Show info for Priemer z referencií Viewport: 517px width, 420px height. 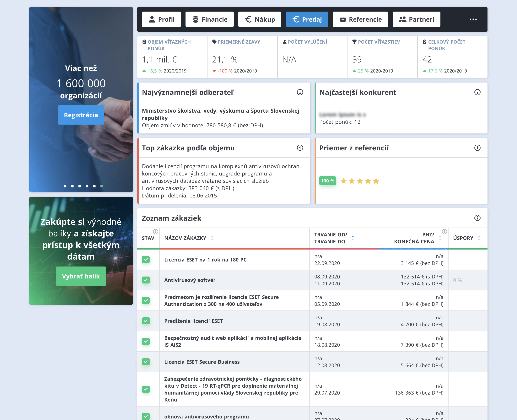click(x=477, y=148)
